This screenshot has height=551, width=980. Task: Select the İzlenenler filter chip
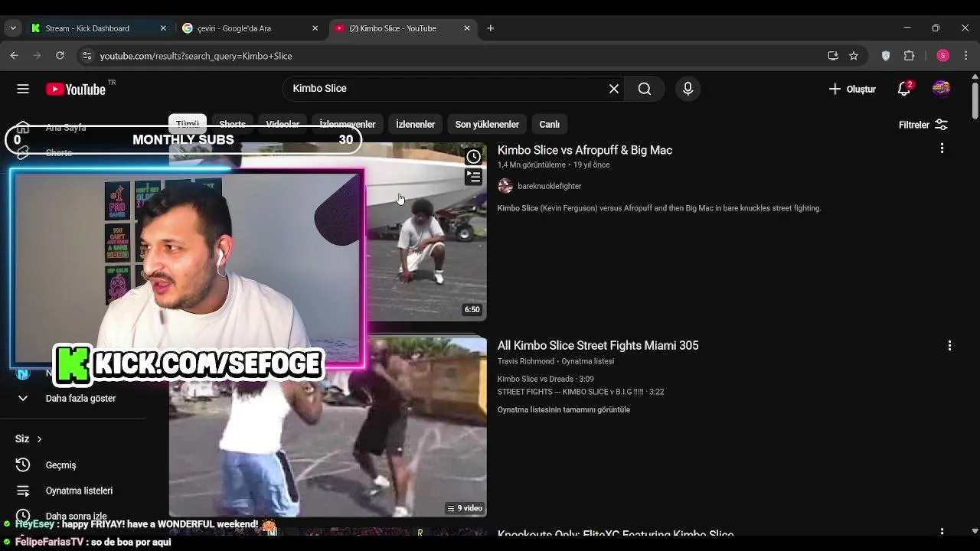[415, 125]
